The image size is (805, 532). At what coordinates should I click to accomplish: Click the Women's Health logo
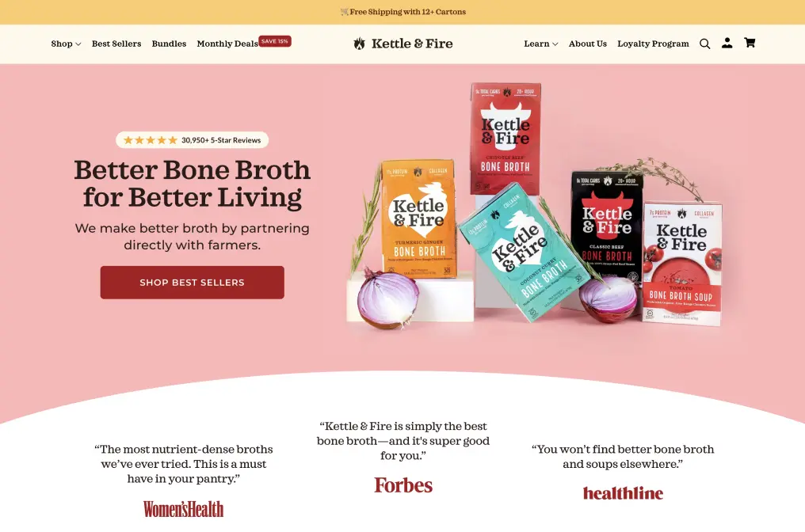click(183, 509)
